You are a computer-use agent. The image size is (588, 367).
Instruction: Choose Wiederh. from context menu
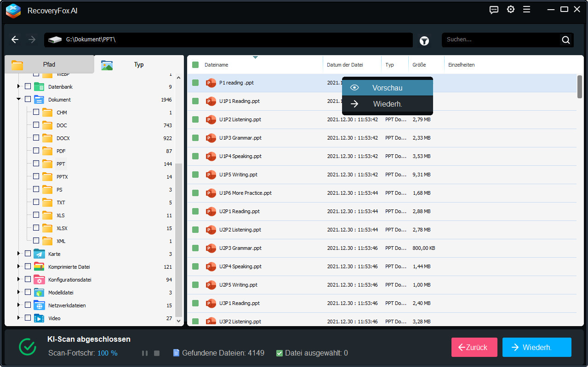(388, 104)
